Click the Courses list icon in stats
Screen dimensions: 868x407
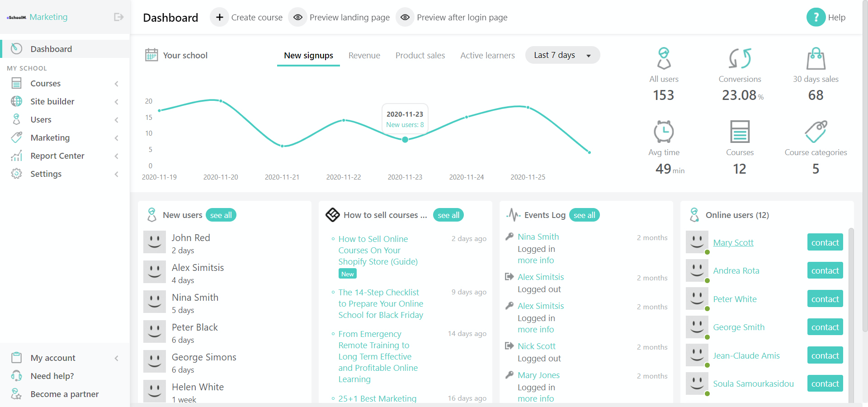740,132
